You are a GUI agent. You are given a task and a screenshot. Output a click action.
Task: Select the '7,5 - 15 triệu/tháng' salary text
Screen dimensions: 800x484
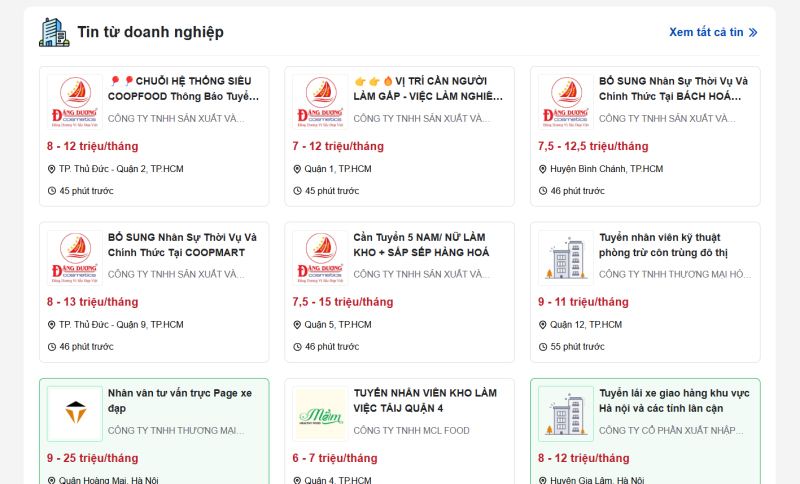342,302
